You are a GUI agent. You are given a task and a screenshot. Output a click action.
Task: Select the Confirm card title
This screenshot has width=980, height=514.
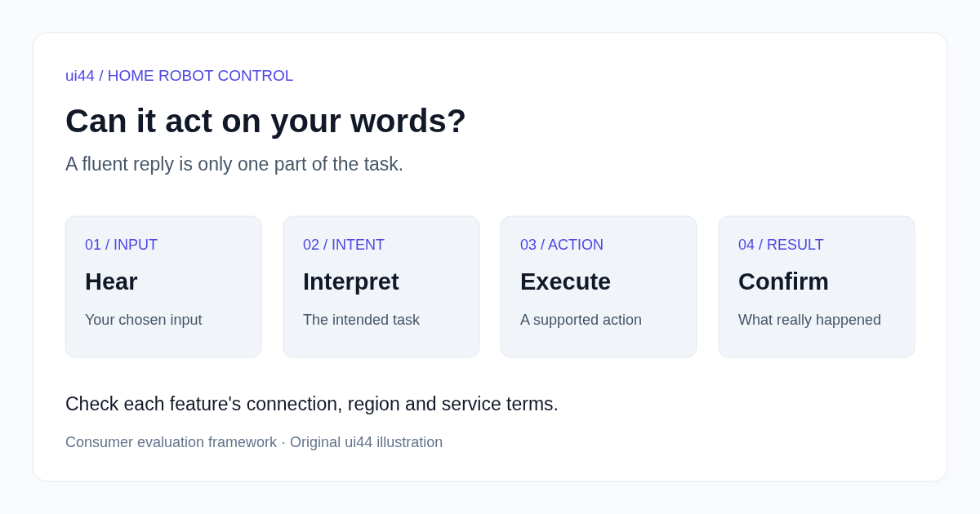pyautogui.click(x=783, y=281)
